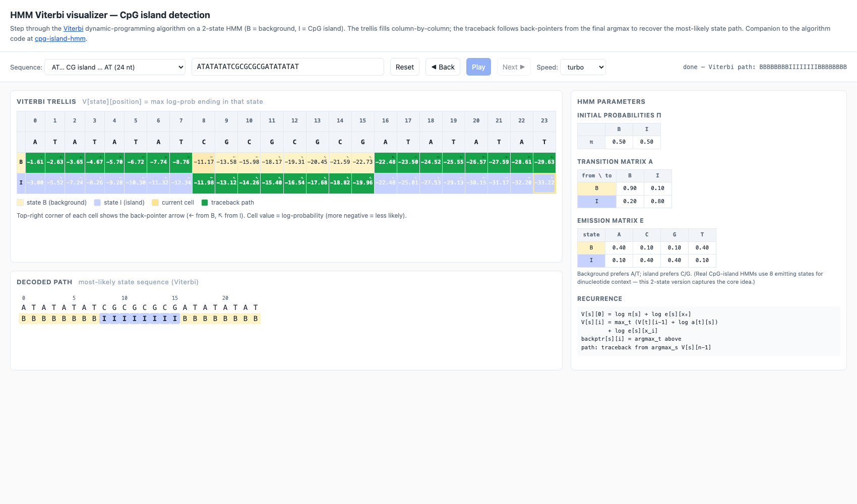Select trellis cell -19.96 in row I
The height and width of the screenshot is (504, 857).
point(363,183)
